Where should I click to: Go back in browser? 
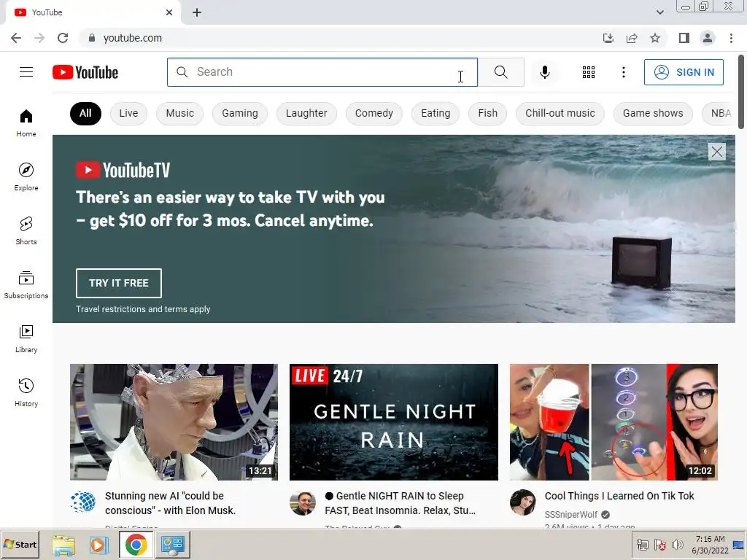pyautogui.click(x=16, y=38)
